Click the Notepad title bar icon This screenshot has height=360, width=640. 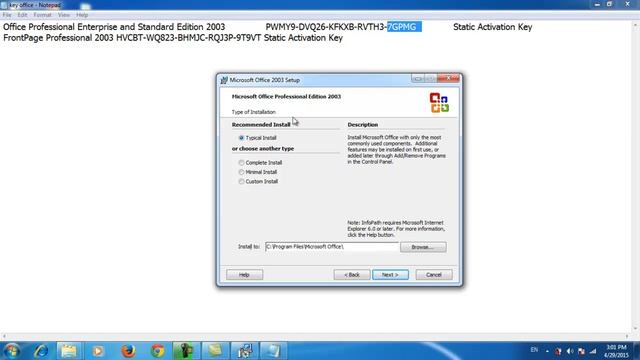[x=4, y=5]
